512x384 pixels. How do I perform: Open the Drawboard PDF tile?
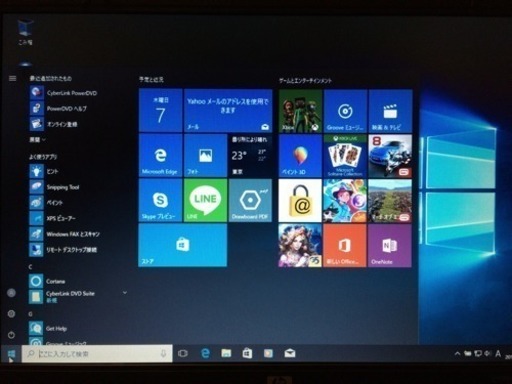(x=250, y=200)
